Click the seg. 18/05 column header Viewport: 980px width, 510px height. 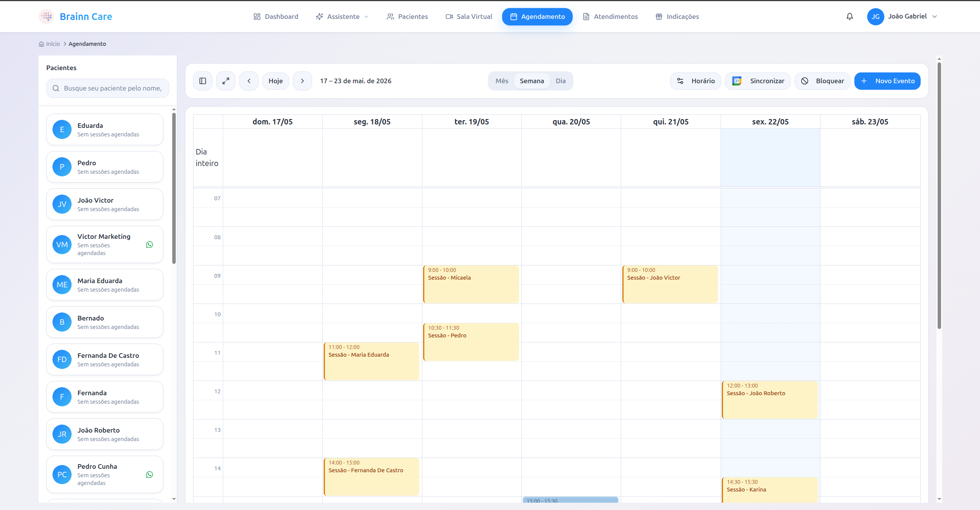[372, 122]
